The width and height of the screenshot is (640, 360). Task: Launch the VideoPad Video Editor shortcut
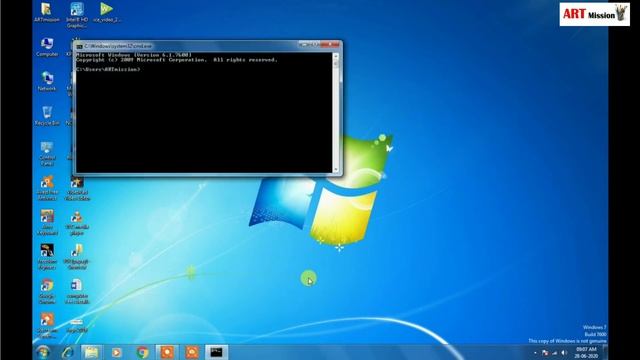[x=77, y=188]
